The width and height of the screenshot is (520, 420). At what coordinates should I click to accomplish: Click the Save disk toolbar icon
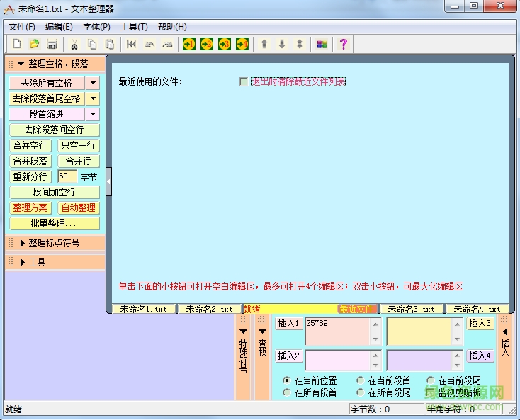pos(52,44)
